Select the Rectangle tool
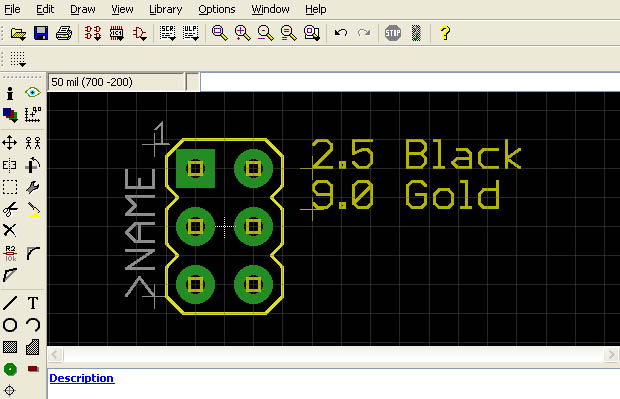This screenshot has width=620, height=399. (x=10, y=347)
